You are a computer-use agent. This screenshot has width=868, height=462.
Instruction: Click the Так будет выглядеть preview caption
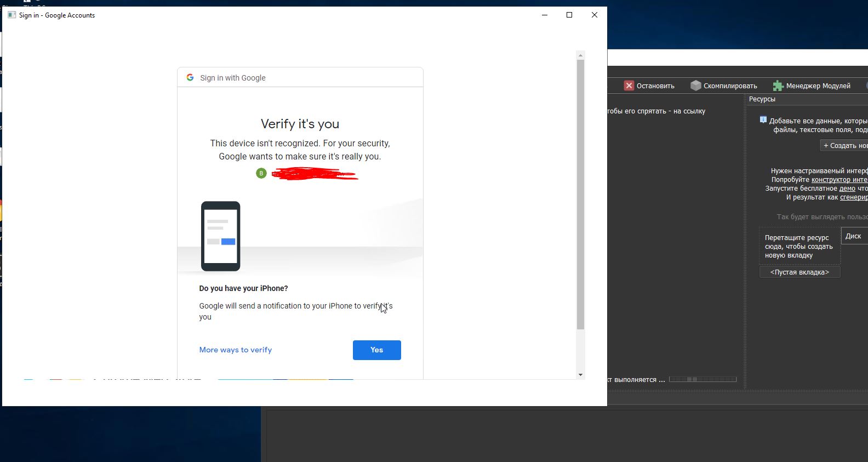(822, 217)
